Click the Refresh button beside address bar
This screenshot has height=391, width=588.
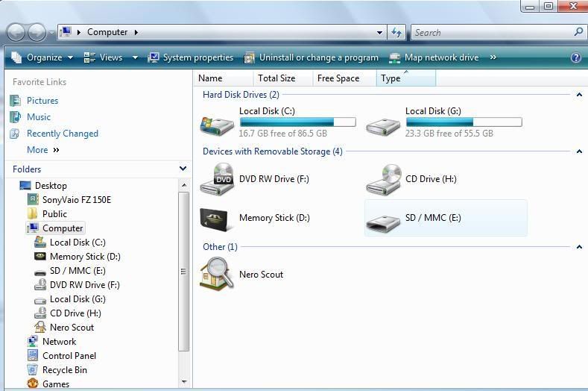[x=396, y=32]
